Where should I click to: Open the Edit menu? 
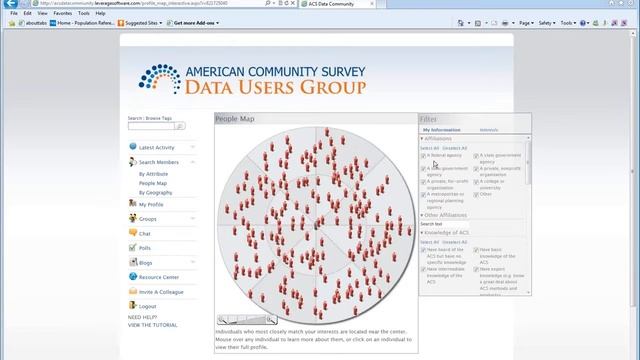pyautogui.click(x=27, y=13)
